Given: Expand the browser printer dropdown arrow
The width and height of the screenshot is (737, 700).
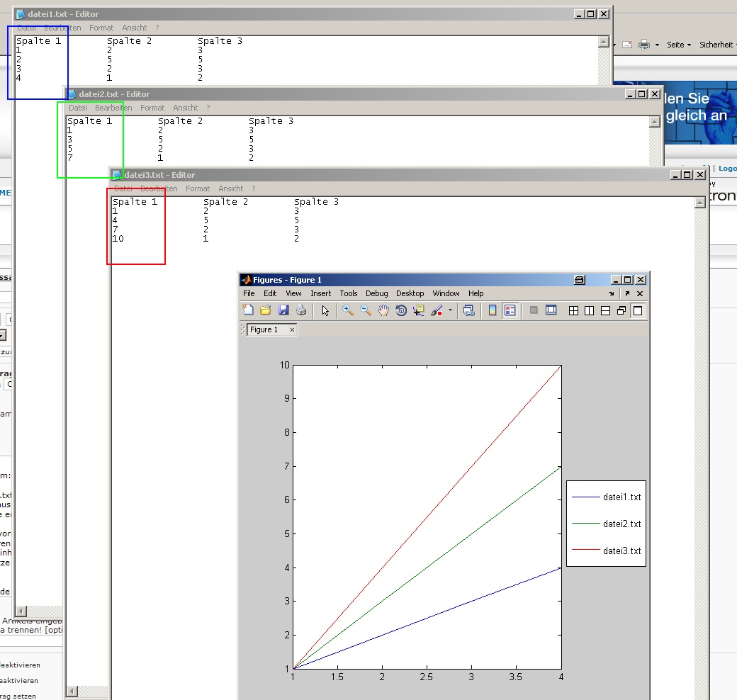Looking at the screenshot, I should click(657, 45).
